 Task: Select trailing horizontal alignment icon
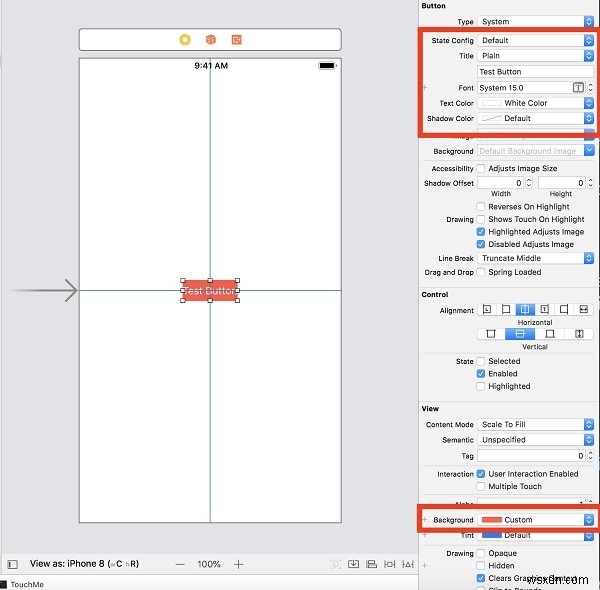(545, 309)
